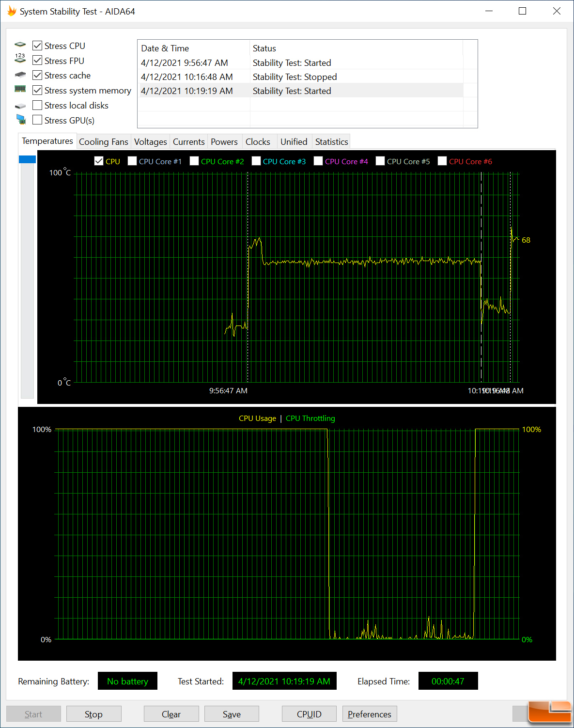The height and width of the screenshot is (728, 574).
Task: Open the Preferences dialog
Action: click(370, 714)
